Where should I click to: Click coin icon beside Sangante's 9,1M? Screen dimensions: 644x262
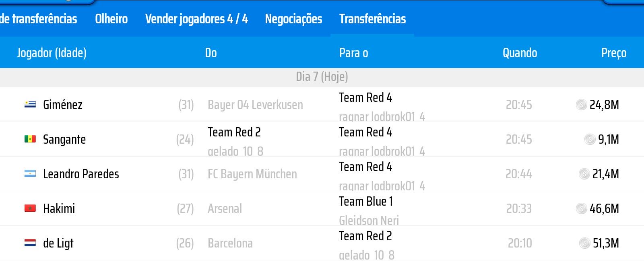(x=590, y=139)
